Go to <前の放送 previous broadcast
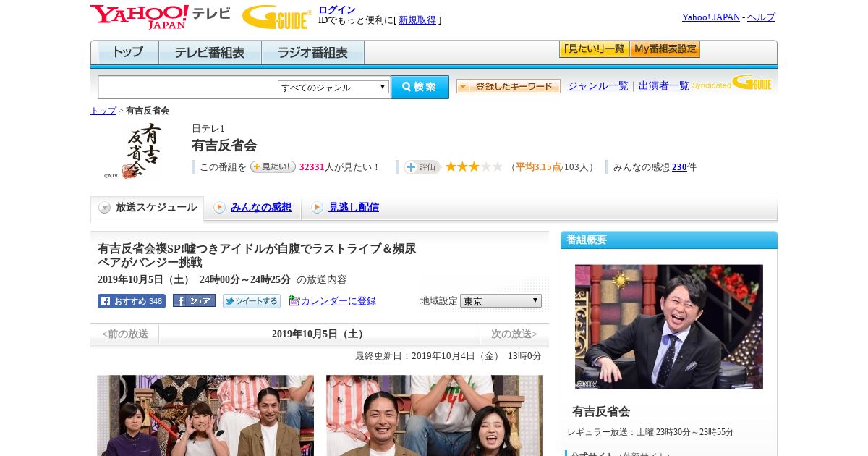This screenshot has width=868, height=456. click(x=125, y=334)
